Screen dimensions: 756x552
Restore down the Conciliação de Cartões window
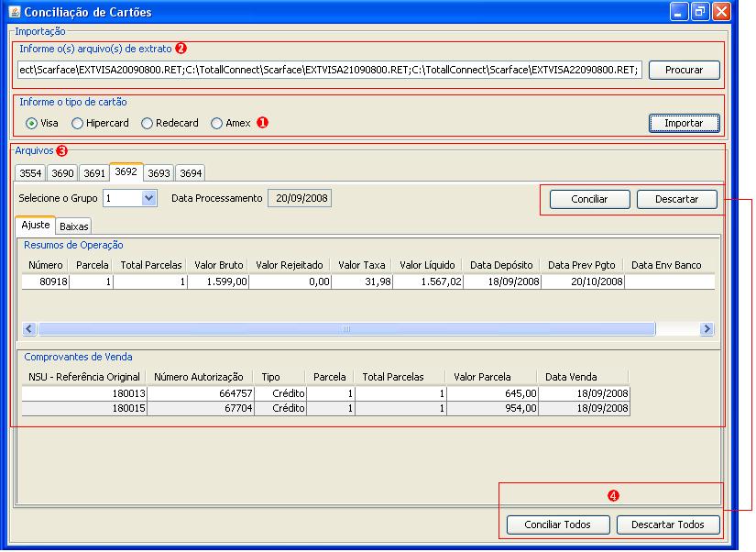click(x=700, y=12)
